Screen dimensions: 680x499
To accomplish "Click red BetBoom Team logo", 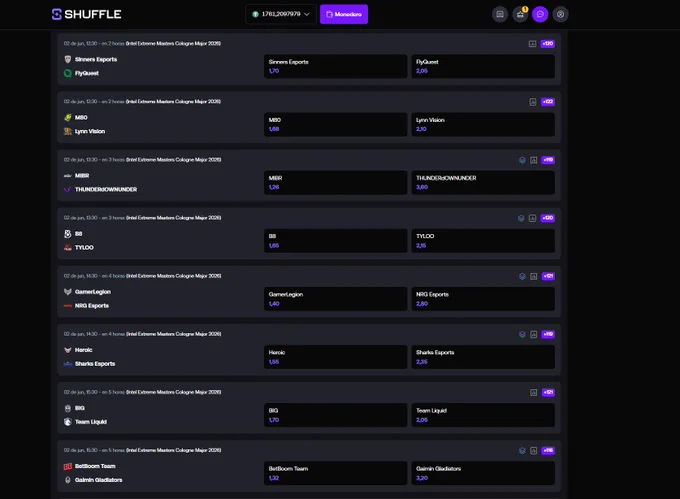I will click(68, 466).
